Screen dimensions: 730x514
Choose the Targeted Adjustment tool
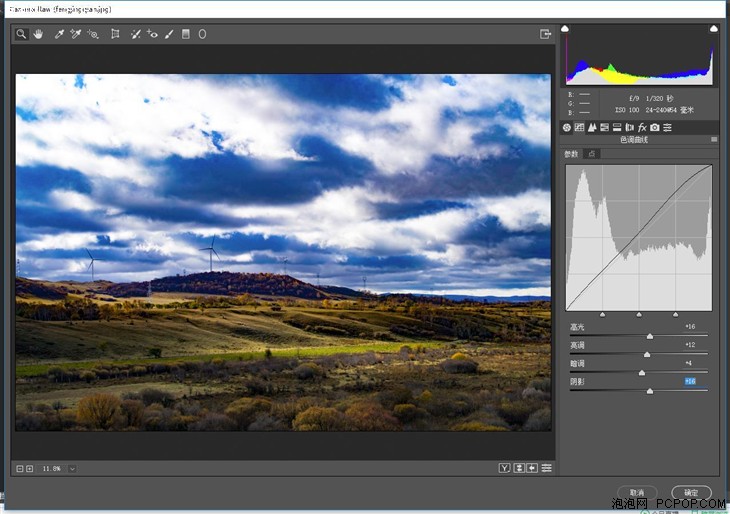click(93, 34)
